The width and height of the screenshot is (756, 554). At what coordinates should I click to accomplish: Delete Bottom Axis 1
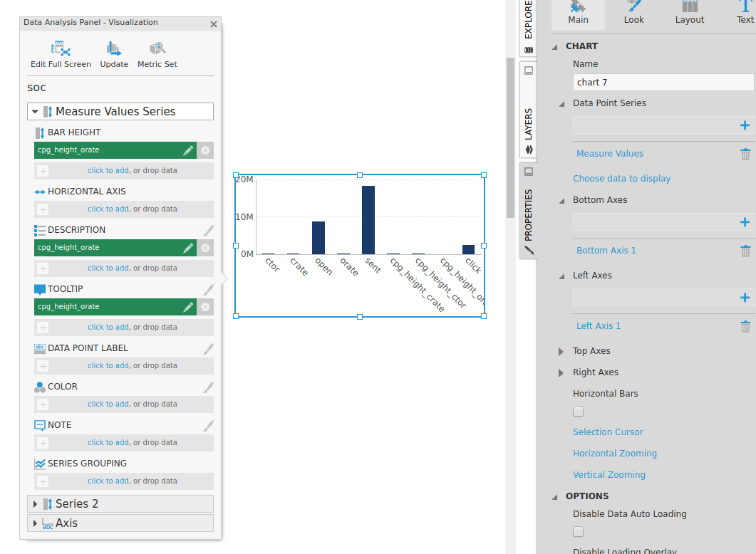pyautogui.click(x=745, y=251)
